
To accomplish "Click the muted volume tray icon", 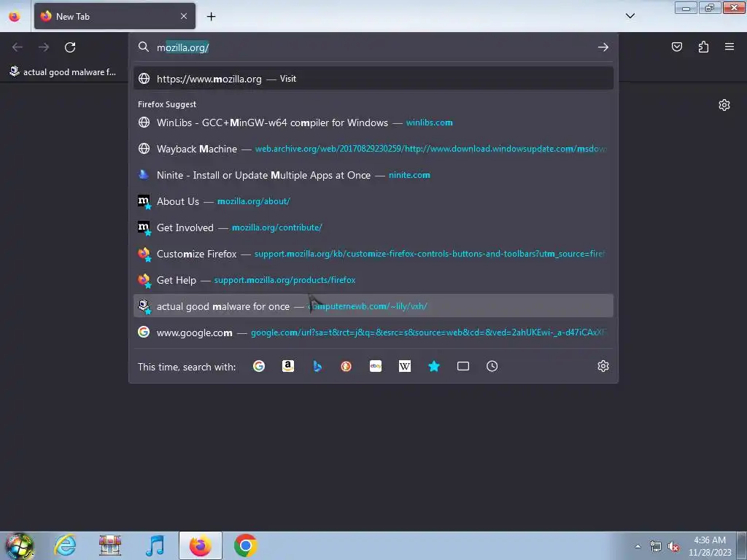I will click(673, 547).
